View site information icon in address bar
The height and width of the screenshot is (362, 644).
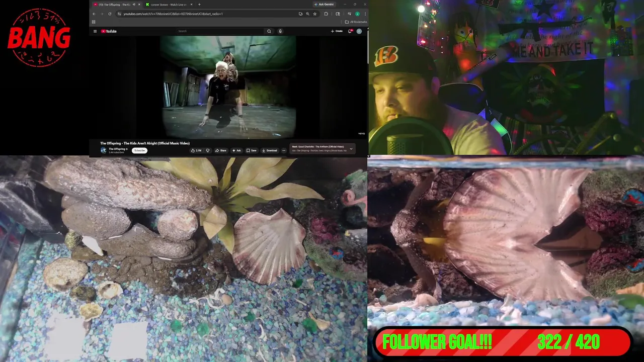[x=119, y=14]
